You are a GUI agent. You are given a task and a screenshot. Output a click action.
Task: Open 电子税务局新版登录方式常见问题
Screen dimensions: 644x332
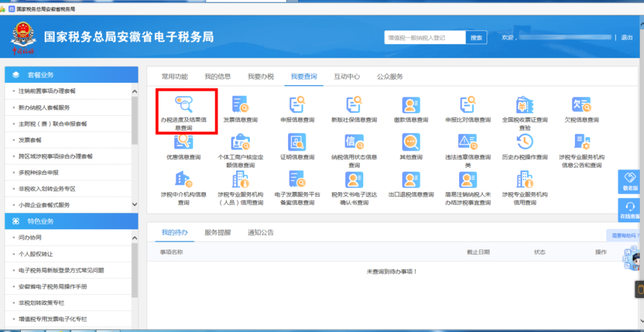pyautogui.click(x=61, y=271)
